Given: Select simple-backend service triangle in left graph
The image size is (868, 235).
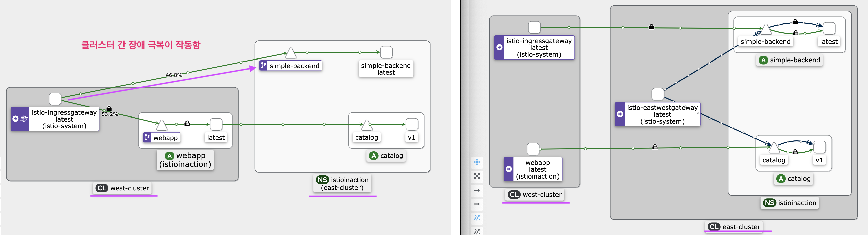Looking at the screenshot, I should (x=290, y=53).
